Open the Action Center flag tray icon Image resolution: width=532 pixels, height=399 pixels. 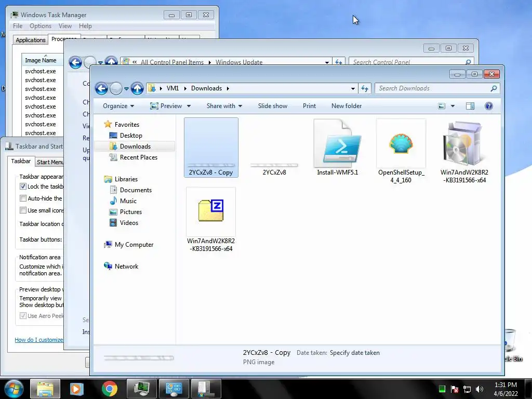pyautogui.click(x=455, y=389)
